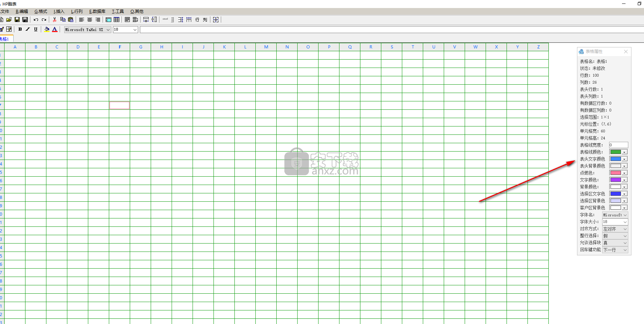Save the table using first floppy icon
This screenshot has width=644, height=324.
[17, 20]
